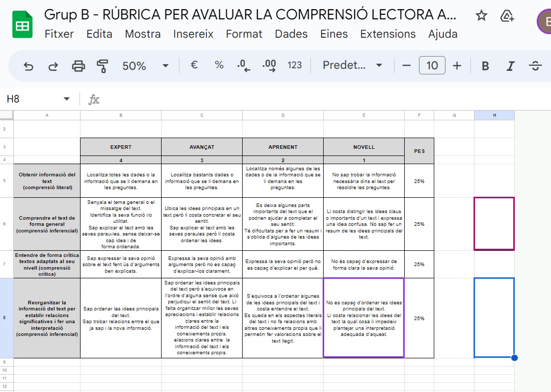Toggle strikethrough formatting
Screen dimensions: 551x392
pyautogui.click(x=535, y=65)
